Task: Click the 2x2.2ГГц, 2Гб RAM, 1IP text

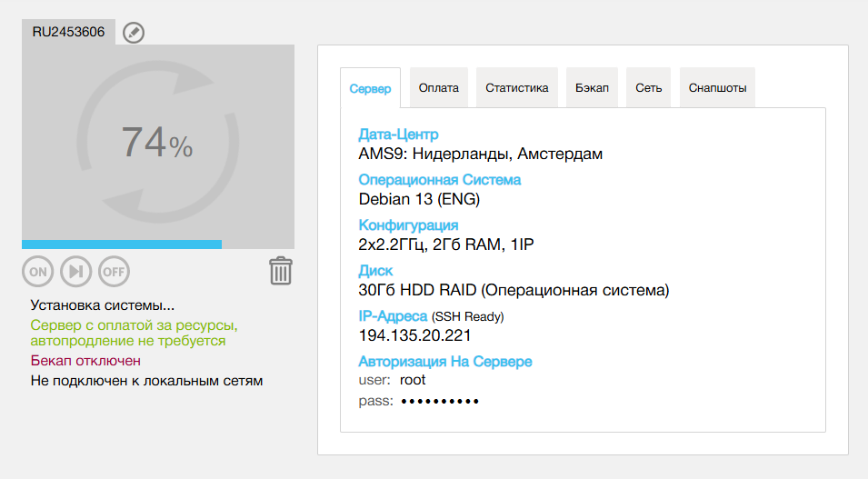Action: [x=446, y=244]
